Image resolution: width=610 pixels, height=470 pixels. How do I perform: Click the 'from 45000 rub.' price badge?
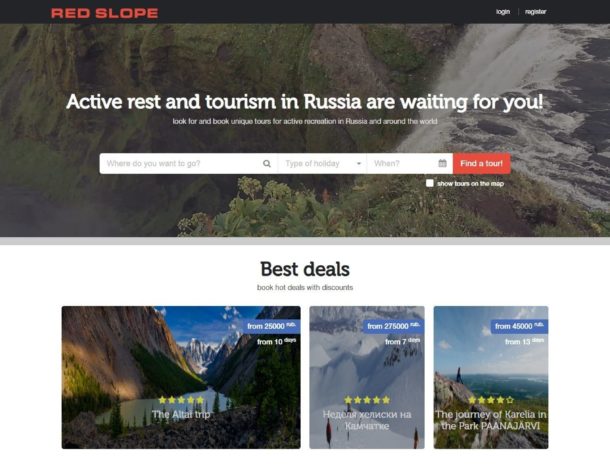(x=519, y=326)
